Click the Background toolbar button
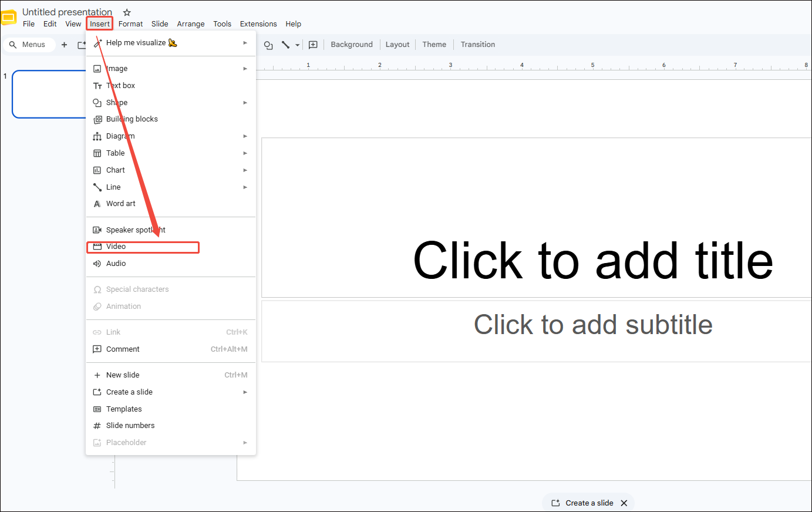 (x=352, y=45)
